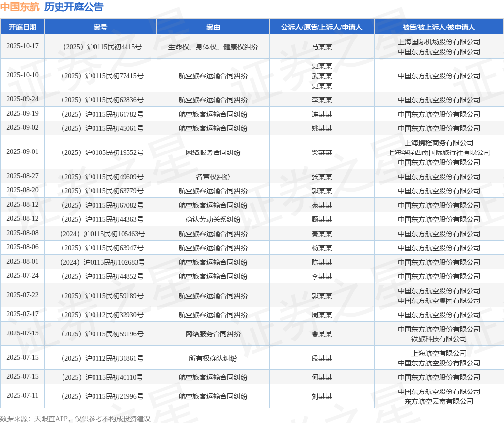Viewport: 504px width, 423px height.
Task: Click date cell 2025-09-01
Action: pos(23,151)
